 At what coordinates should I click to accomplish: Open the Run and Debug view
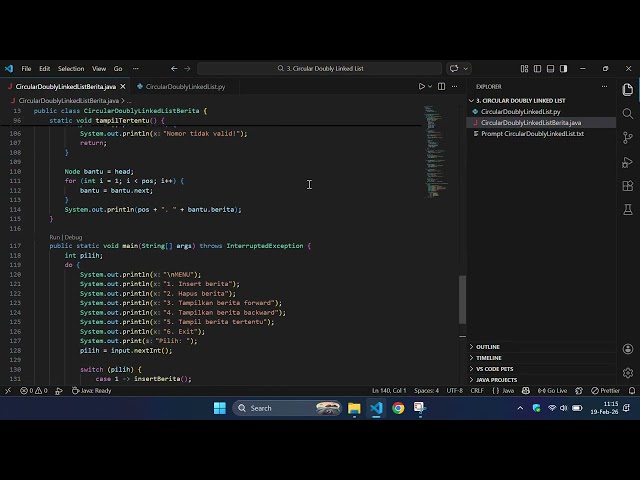click(628, 162)
